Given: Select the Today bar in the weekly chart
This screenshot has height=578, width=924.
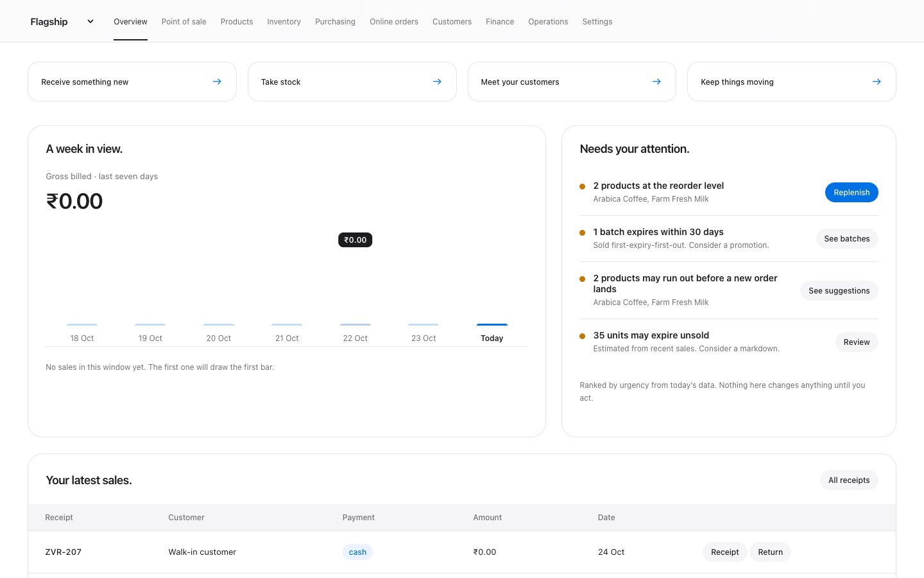Looking at the screenshot, I should tap(492, 325).
